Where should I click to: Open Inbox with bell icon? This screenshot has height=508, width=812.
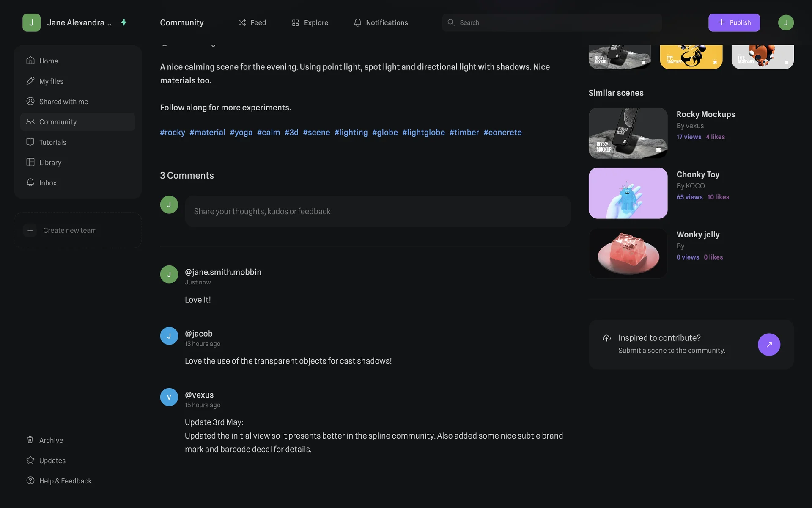click(47, 183)
